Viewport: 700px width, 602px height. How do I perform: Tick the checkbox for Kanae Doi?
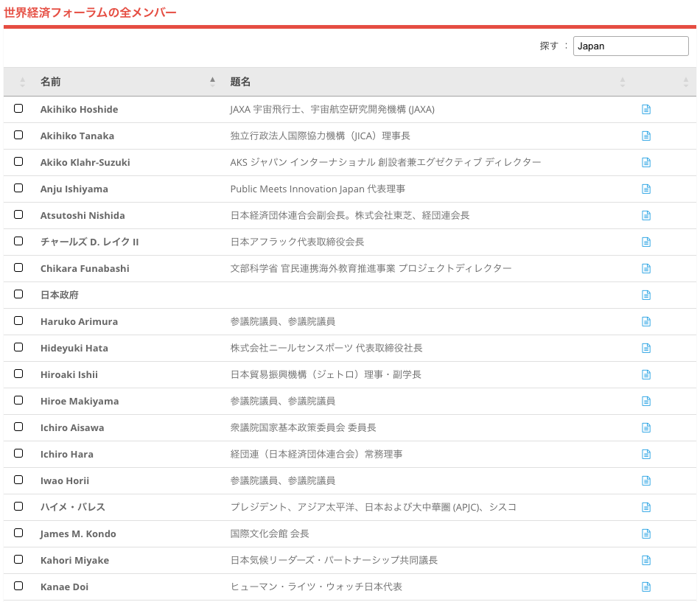point(18,586)
